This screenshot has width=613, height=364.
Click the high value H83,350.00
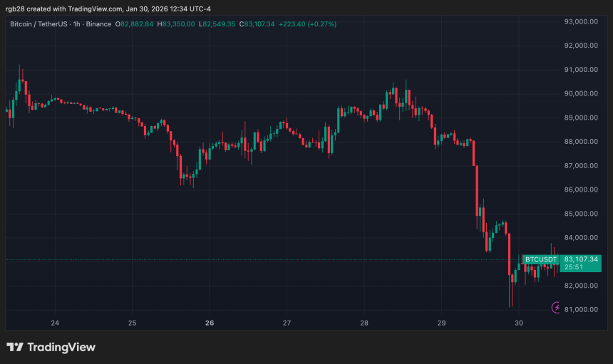(x=176, y=24)
